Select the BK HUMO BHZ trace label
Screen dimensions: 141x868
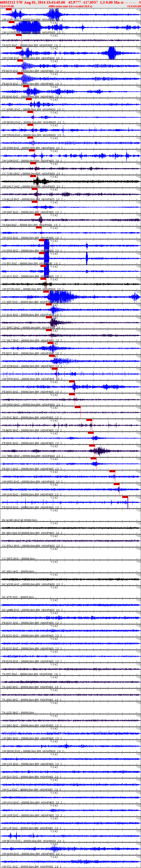[19, 520]
